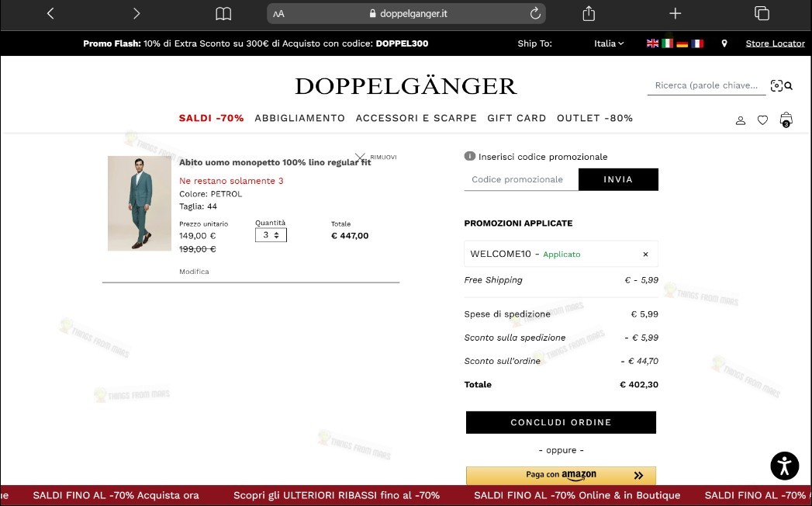Open GIFT CARD menu item
This screenshot has width=812, height=506.
[x=517, y=118]
